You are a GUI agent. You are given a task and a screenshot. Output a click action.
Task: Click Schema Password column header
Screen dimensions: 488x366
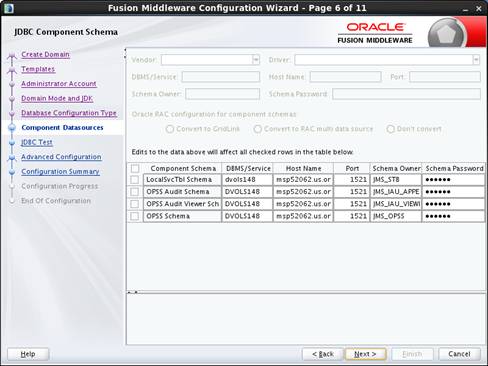(454, 168)
